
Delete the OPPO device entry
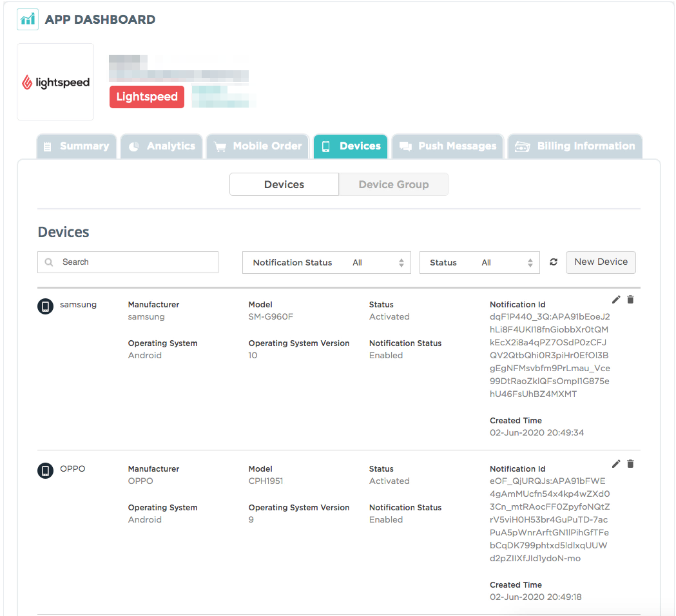pos(630,463)
